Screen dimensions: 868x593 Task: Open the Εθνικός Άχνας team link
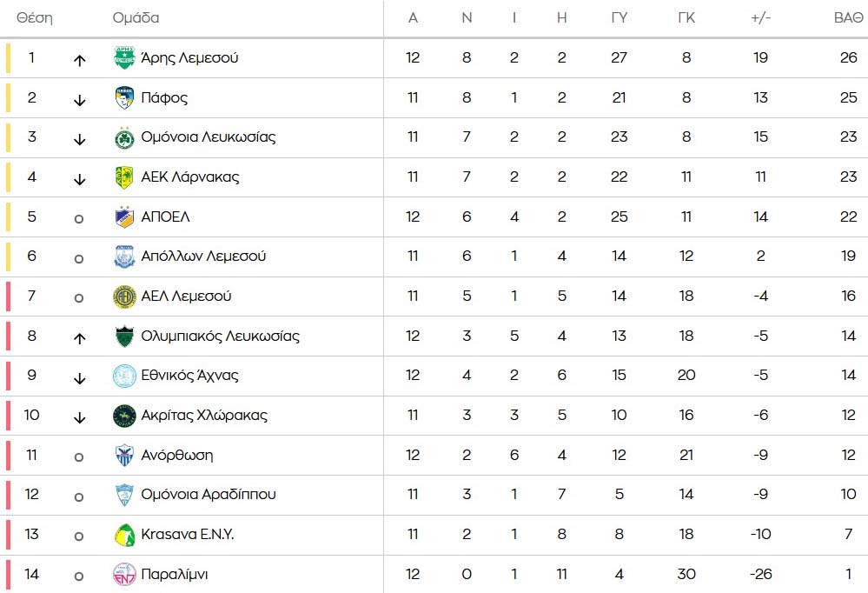point(189,376)
